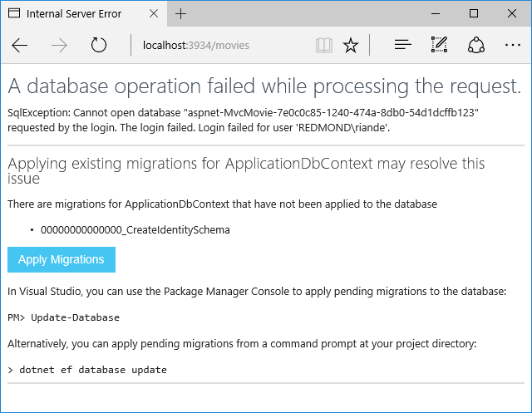The image size is (532, 413).
Task: Close the Internal Server Error tab
Action: pyautogui.click(x=152, y=14)
